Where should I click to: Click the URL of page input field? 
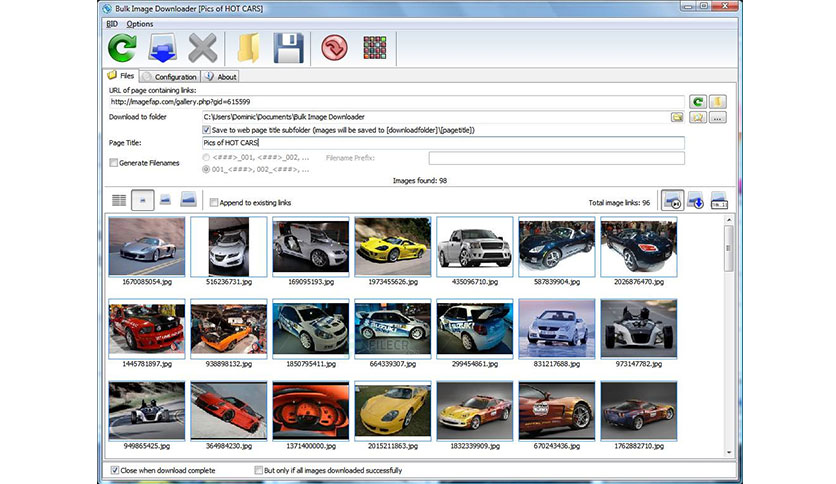point(396,102)
